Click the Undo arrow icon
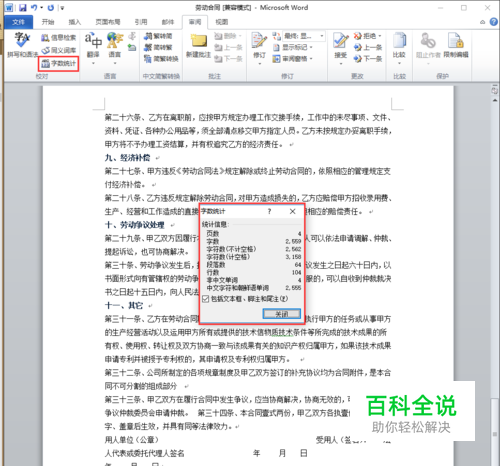This screenshot has width=500, height=466. 34,7
